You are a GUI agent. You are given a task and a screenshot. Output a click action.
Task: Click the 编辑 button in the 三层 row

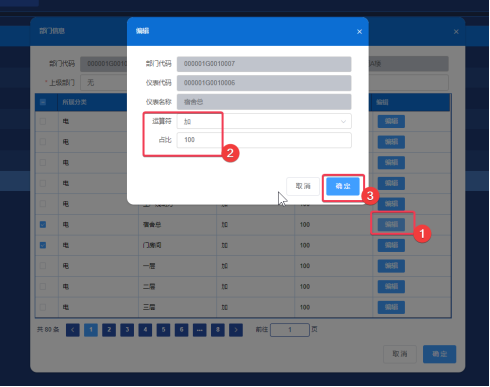point(391,307)
